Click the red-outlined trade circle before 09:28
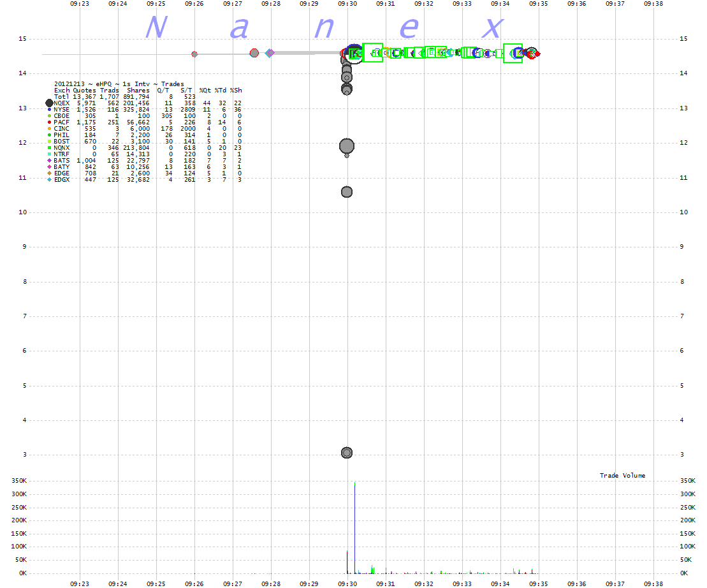This screenshot has width=707, height=588. [254, 53]
